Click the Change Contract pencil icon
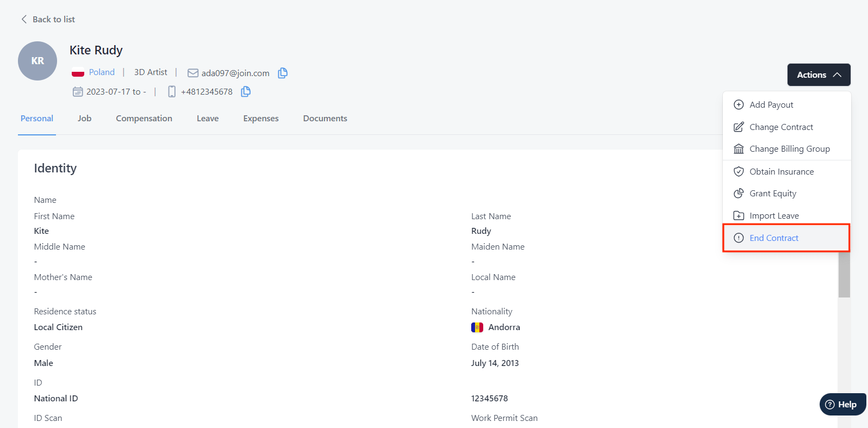 pos(739,127)
